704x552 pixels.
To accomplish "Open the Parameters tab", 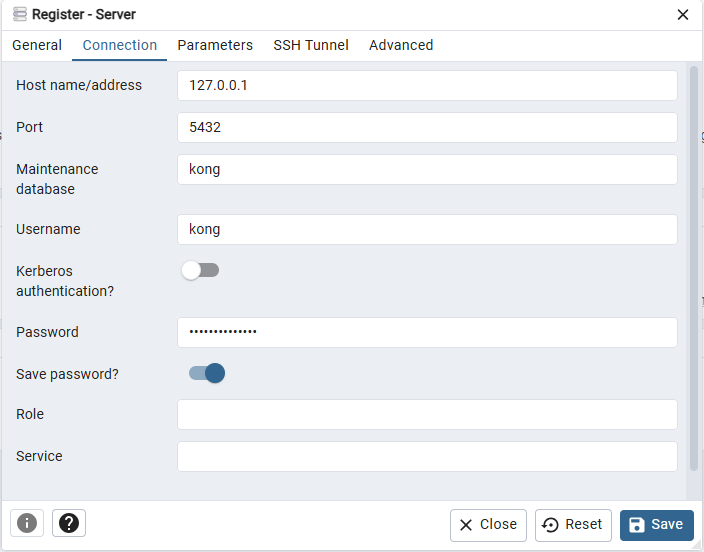I will [x=215, y=45].
